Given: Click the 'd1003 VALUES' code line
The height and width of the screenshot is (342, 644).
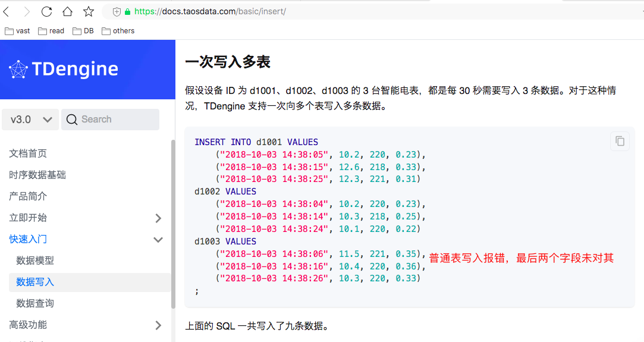Looking at the screenshot, I should [x=225, y=241].
